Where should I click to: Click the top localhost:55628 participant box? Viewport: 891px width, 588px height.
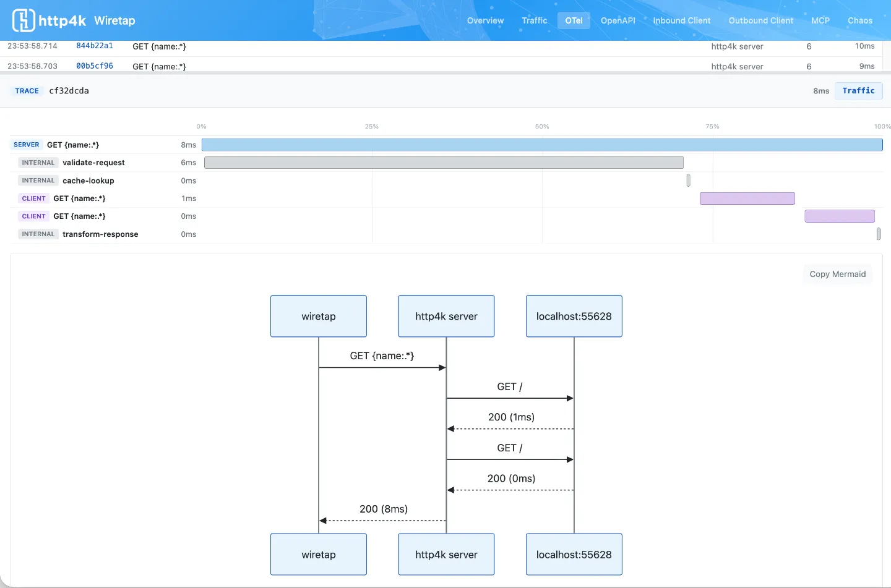tap(574, 316)
